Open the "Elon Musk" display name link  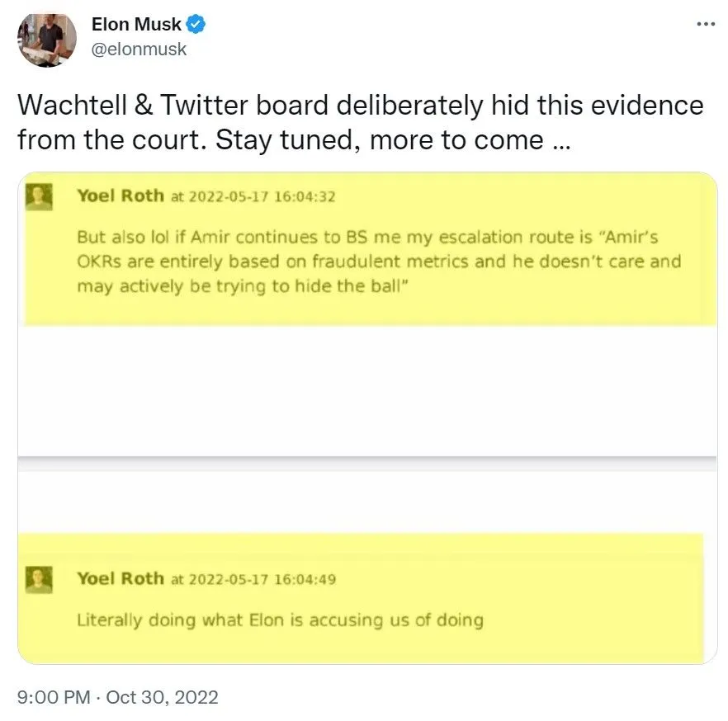pyautogui.click(x=136, y=24)
